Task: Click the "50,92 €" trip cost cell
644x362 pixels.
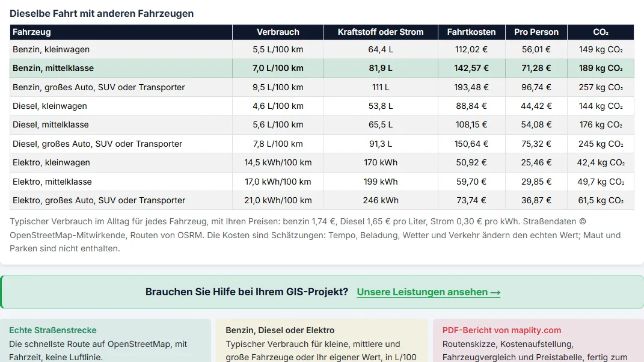Action: click(471, 162)
